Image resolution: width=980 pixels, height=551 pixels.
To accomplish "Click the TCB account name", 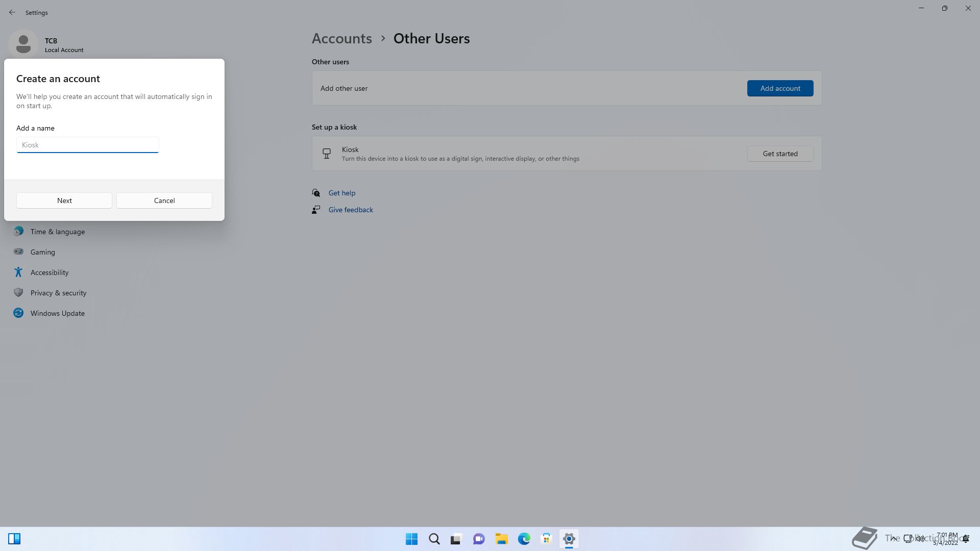I will coord(51,41).
